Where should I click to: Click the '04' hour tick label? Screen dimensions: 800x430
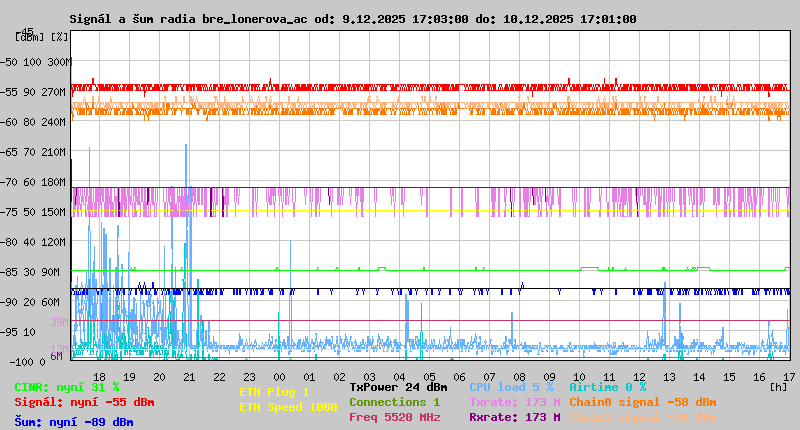click(x=399, y=377)
